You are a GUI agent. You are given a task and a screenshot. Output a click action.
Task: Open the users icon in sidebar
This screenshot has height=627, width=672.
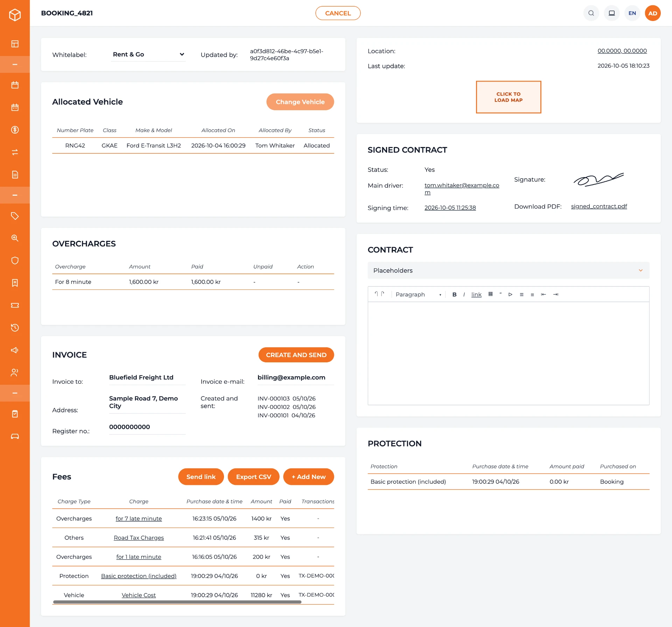(15, 372)
